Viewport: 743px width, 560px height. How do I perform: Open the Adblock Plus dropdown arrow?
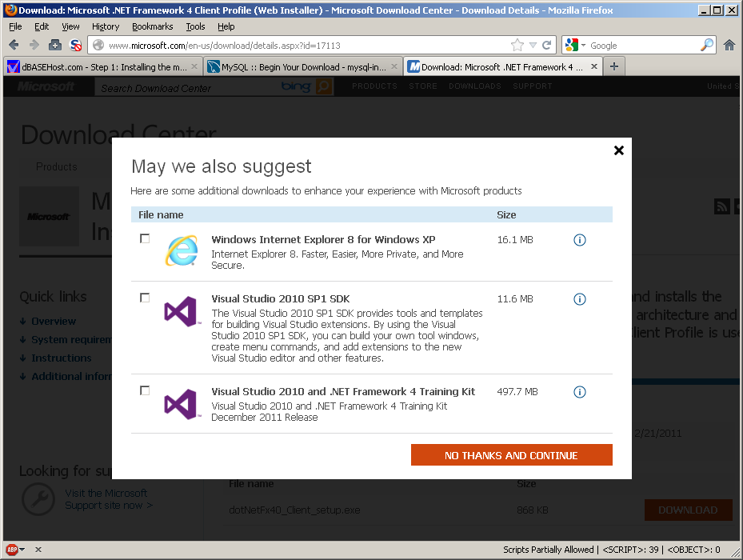tap(22, 550)
